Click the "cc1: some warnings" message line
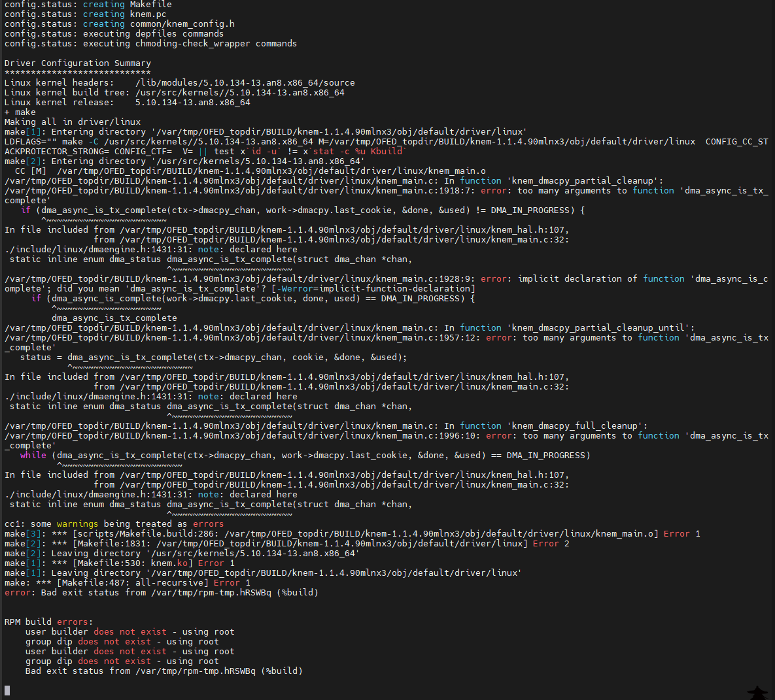The image size is (775, 700). [x=114, y=524]
